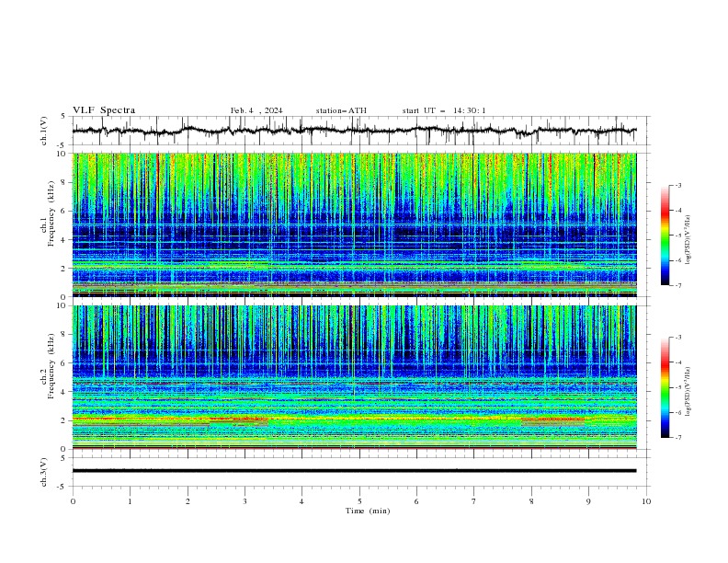The width and height of the screenshot is (728, 563).
Task: Click the '5' tick label on time axis
Action: [x=359, y=501]
